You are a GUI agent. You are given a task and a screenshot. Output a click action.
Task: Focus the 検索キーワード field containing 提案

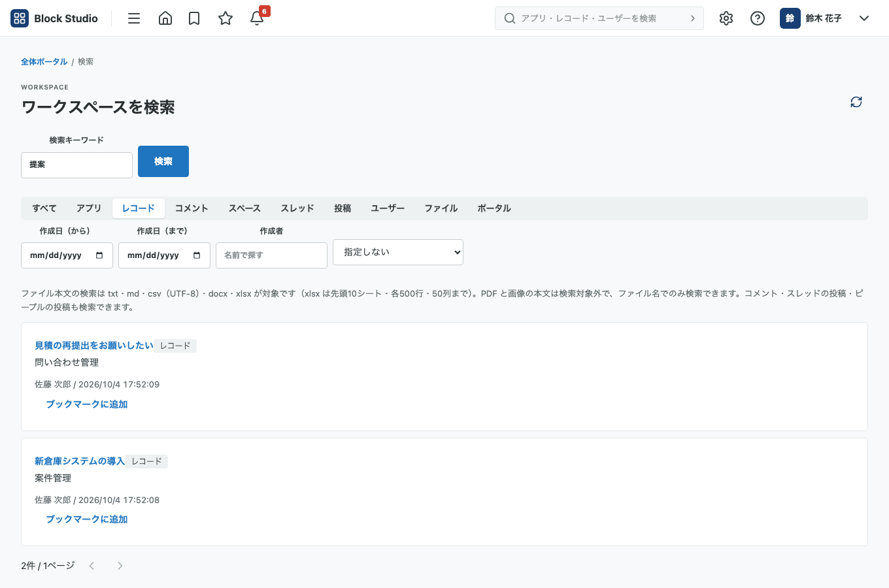pos(77,165)
